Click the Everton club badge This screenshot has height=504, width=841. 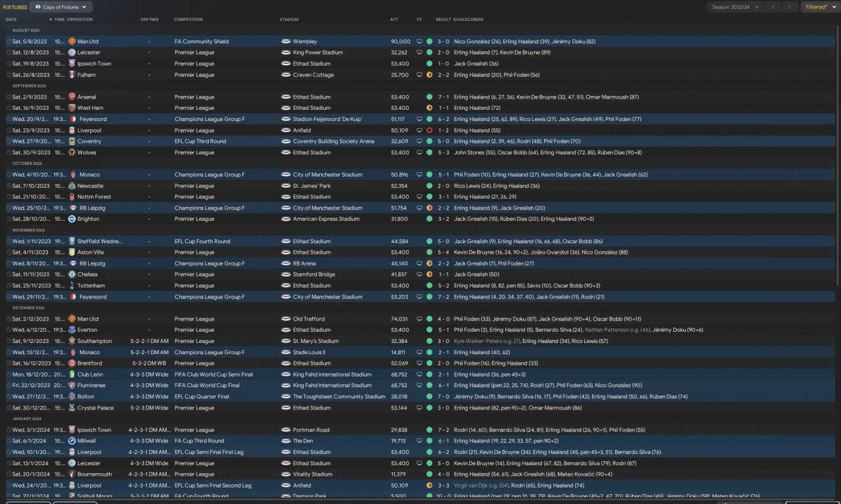coord(72,330)
